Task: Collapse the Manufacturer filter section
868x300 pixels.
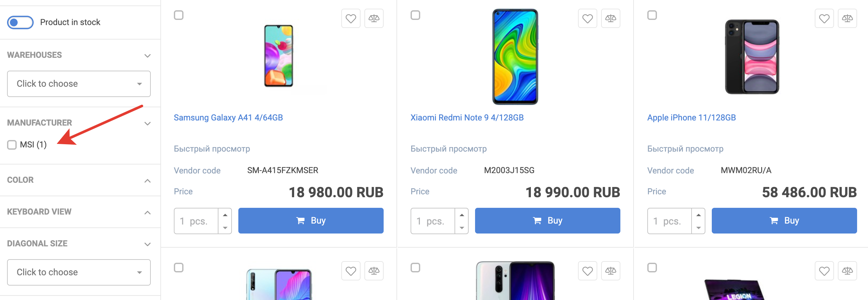Action: tap(147, 124)
